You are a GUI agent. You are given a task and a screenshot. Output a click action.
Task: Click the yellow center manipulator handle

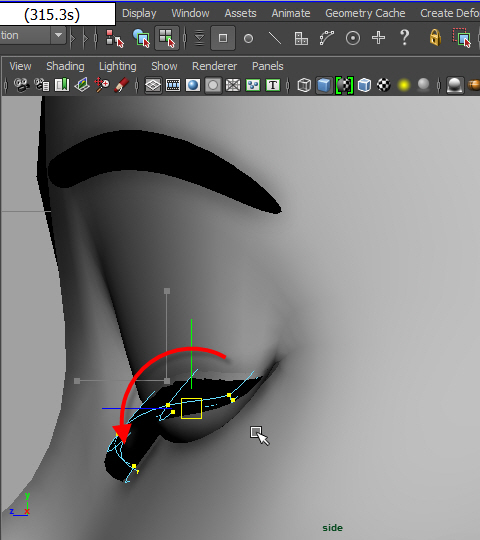pos(191,408)
